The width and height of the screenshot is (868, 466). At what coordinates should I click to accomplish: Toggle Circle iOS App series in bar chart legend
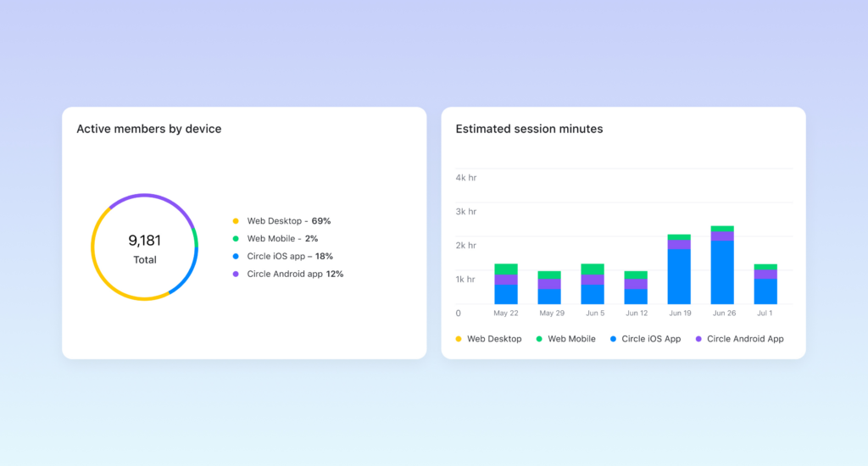(645, 339)
